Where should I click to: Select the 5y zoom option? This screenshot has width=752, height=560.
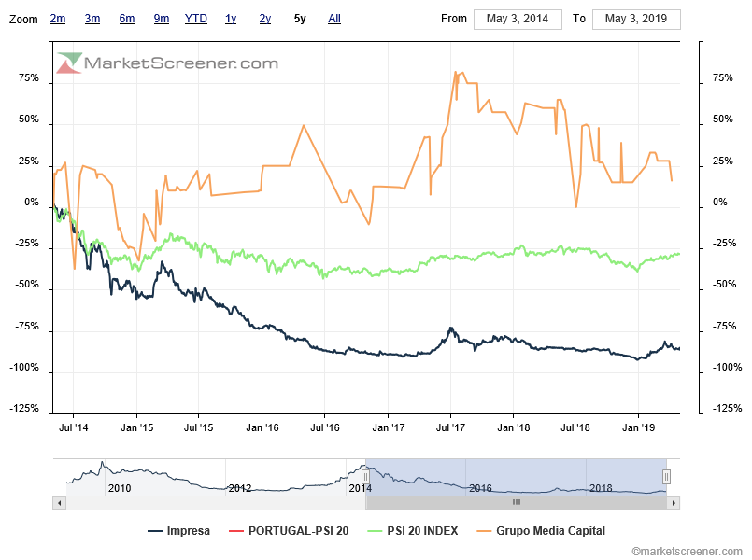tap(300, 19)
